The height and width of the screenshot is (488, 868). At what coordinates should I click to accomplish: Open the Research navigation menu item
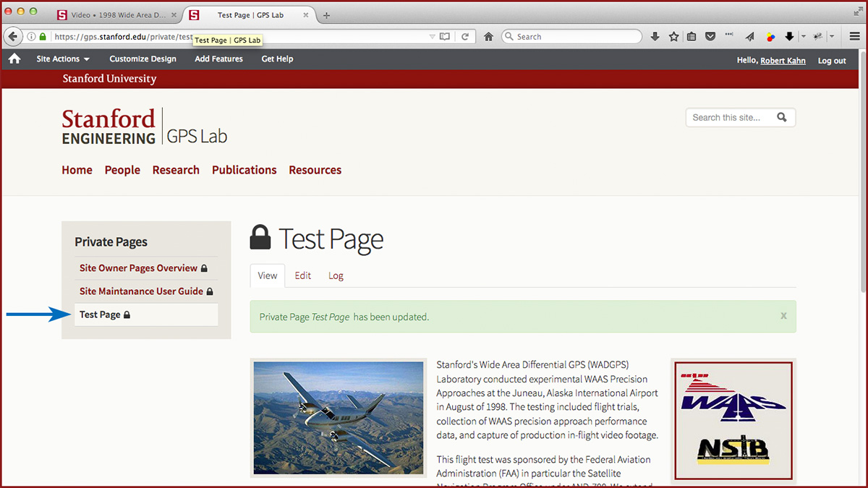176,170
